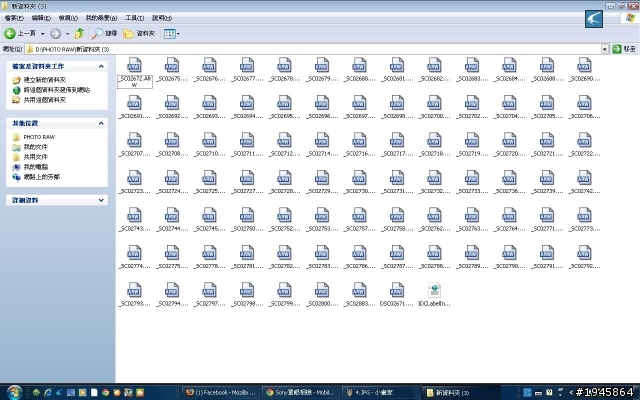Select the _SC02742 ARW file icon
The image size is (640, 400).
584,178
